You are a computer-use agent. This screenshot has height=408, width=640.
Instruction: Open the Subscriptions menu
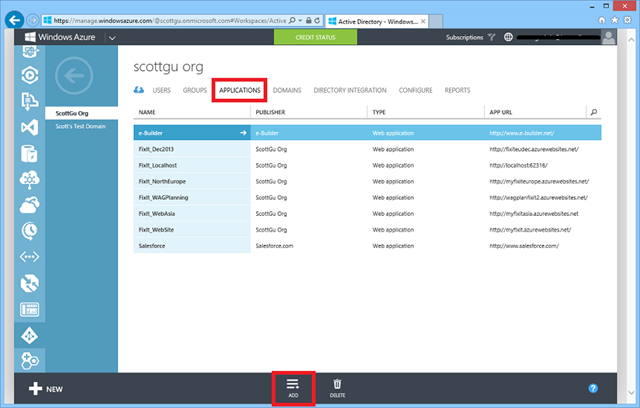[x=464, y=37]
